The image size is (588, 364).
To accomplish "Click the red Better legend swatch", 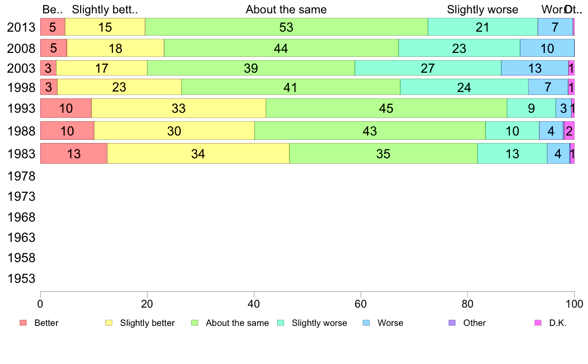I will [x=23, y=323].
